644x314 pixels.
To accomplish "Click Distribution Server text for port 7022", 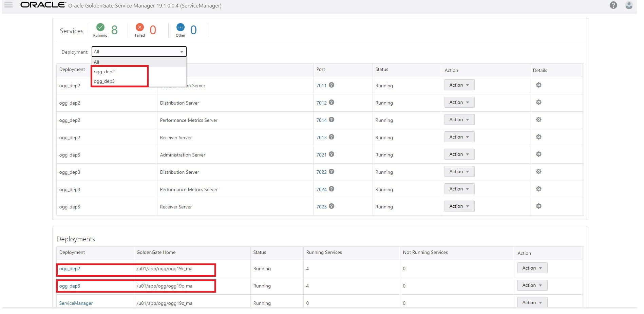I will click(x=179, y=172).
